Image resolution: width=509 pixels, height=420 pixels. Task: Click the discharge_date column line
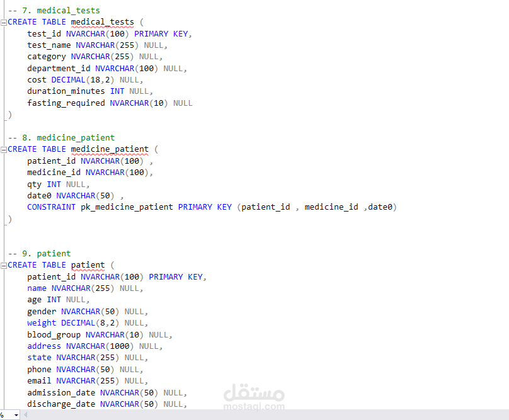[x=107, y=404]
